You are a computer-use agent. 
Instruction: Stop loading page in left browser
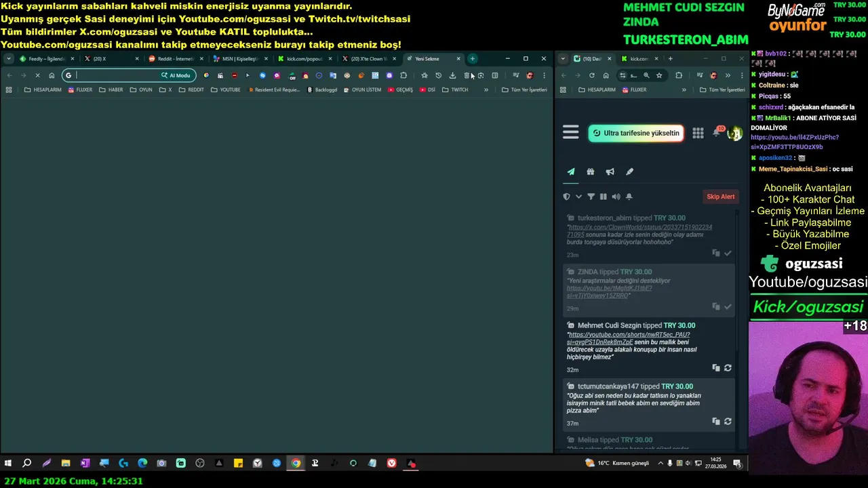(x=37, y=75)
